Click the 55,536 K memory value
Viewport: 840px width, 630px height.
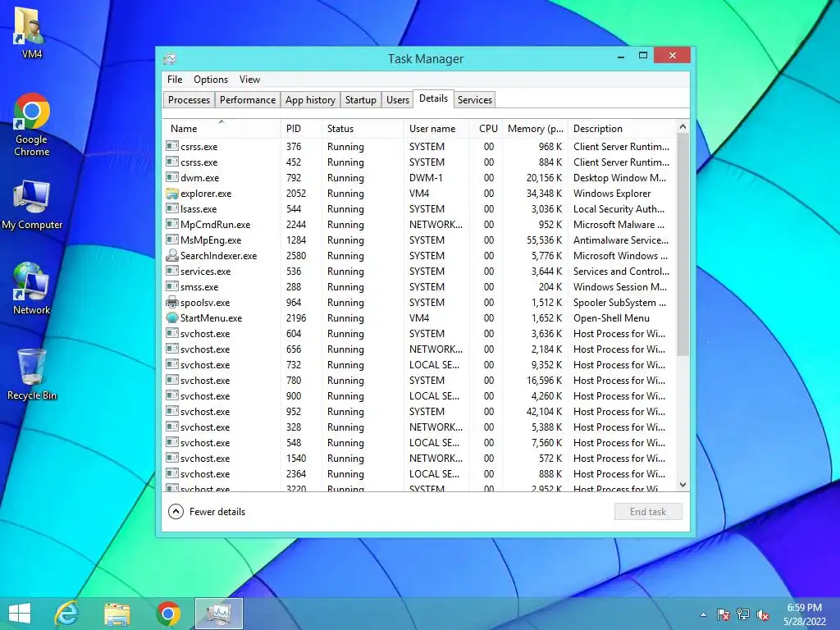(545, 240)
